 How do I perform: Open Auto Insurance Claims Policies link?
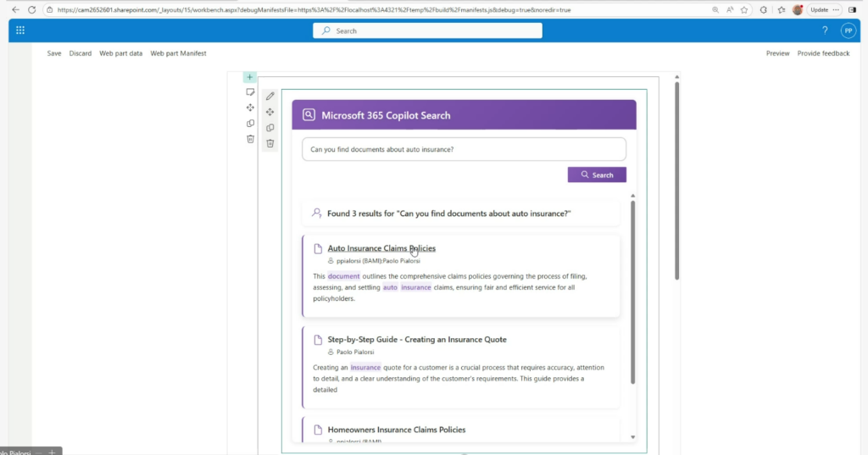(381, 248)
